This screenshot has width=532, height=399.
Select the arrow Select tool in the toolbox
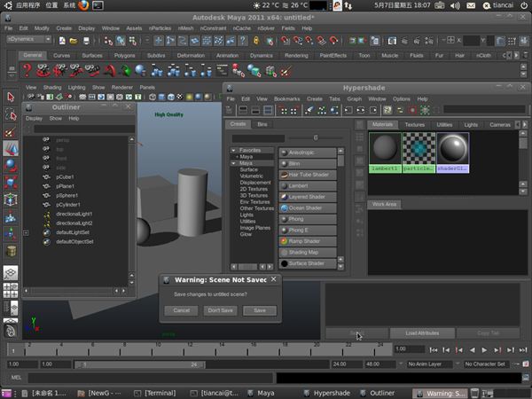tap(11, 98)
